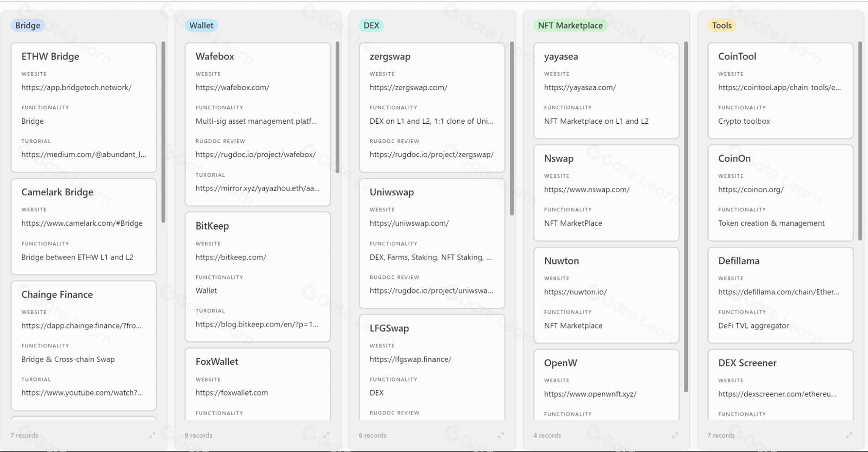Image resolution: width=868 pixels, height=452 pixels.
Task: Open the BitKeep card title
Action: (x=212, y=226)
